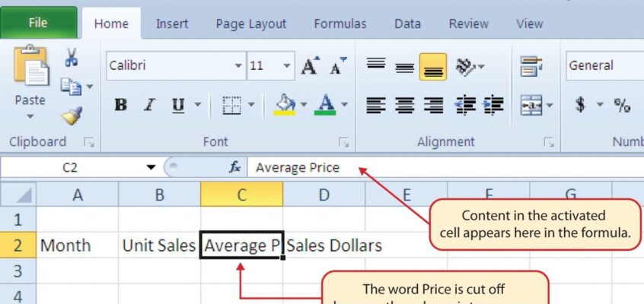Viewport: 644px width, 304px height.
Task: Apply the Fill Color paint bucket
Action: click(x=285, y=105)
